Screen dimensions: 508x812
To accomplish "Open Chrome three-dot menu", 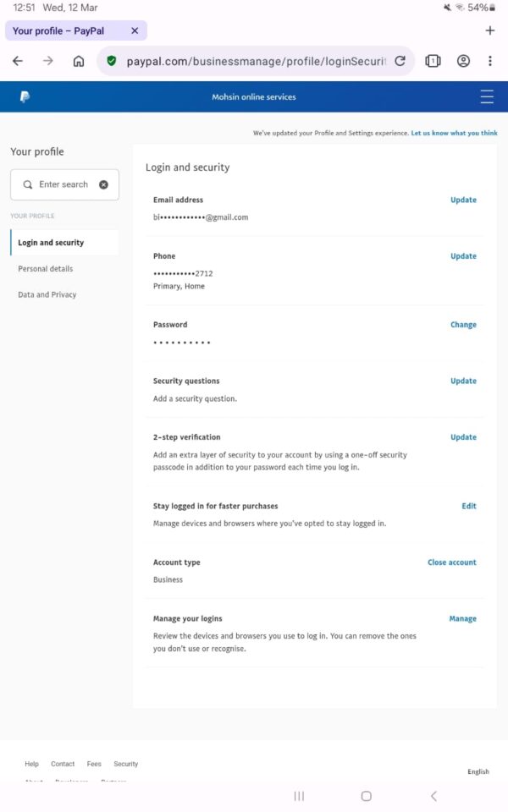I will tap(490, 61).
